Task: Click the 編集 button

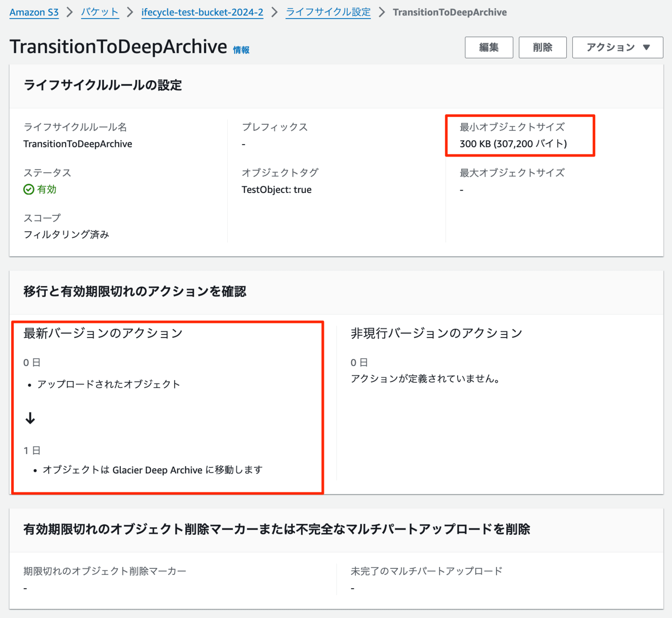Action: 489,47
